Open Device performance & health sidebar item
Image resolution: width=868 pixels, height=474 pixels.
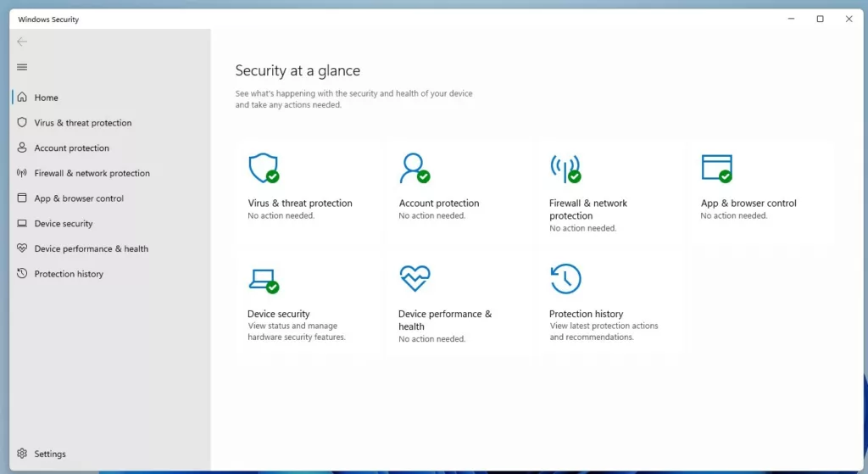(x=91, y=249)
